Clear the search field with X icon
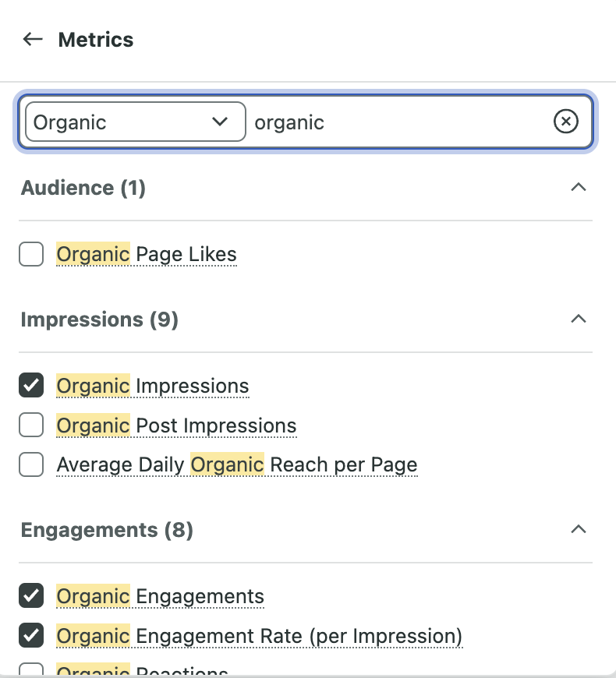The width and height of the screenshot is (616, 678). 566,122
